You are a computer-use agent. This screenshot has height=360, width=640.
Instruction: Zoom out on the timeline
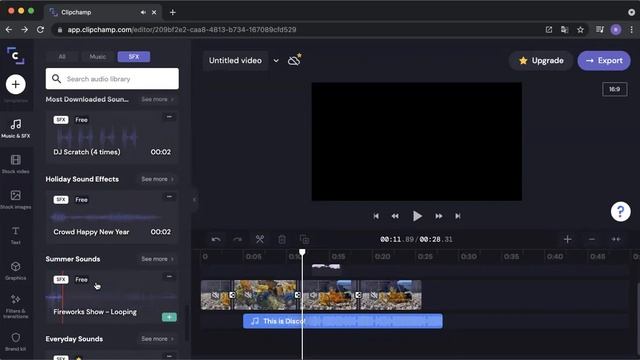592,239
